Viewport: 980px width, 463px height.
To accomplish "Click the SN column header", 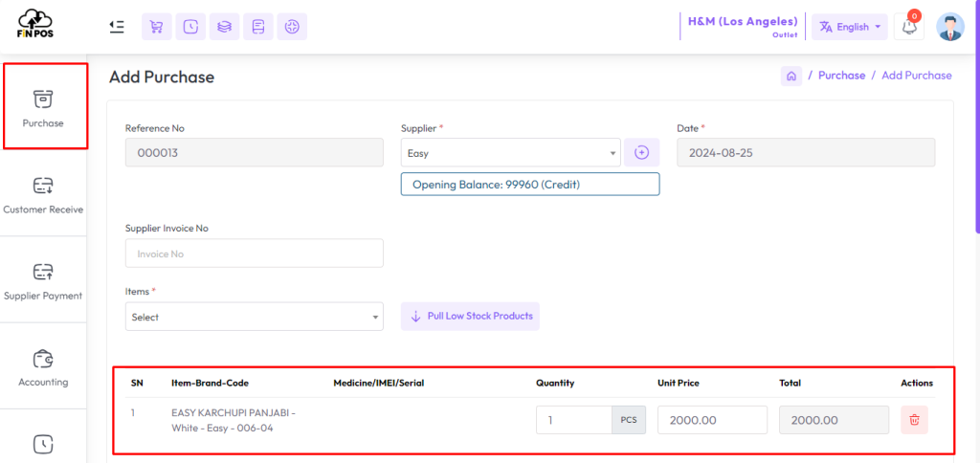I will tap(137, 383).
